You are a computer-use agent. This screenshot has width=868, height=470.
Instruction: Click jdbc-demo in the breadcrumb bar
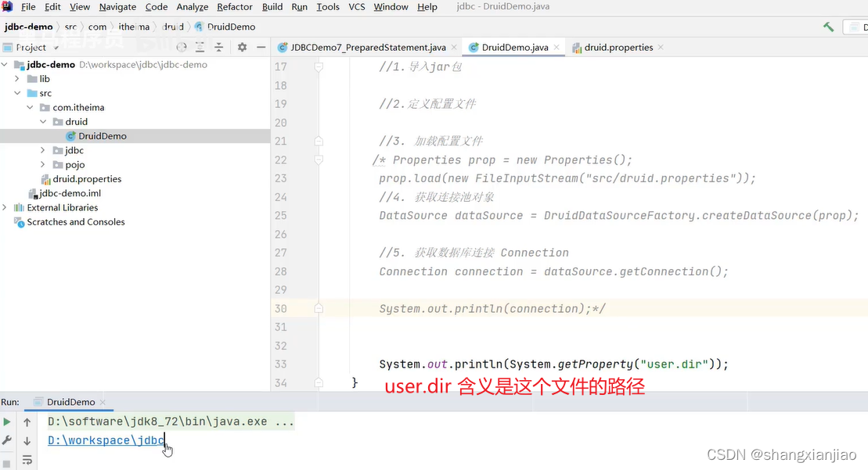click(x=29, y=27)
